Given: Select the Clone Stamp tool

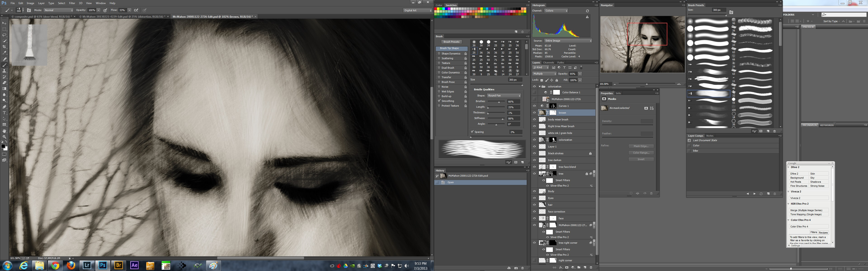Looking at the screenshot, I should (x=4, y=71).
